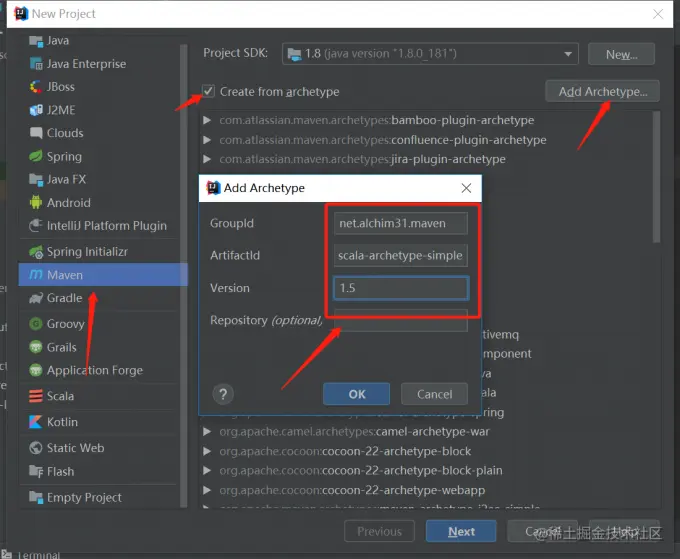Expand the jira-plugin-archetype row

207,159
